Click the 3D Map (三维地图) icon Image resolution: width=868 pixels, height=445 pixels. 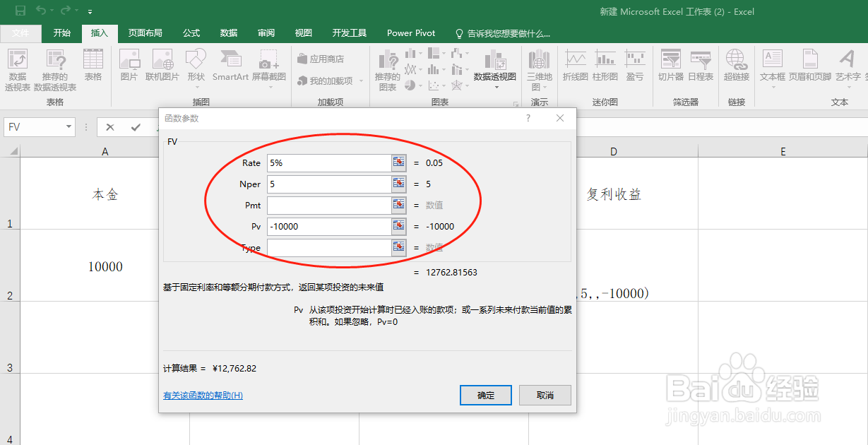pos(540,69)
